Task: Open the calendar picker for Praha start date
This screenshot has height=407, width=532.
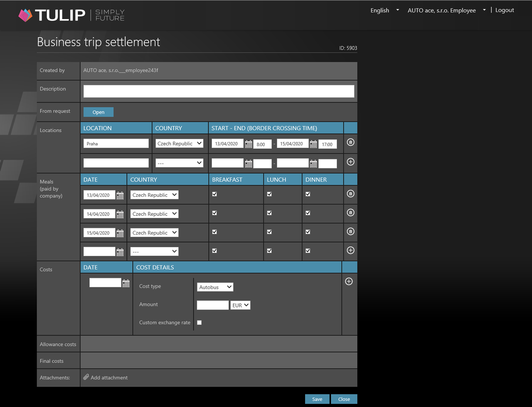Action: [248, 144]
